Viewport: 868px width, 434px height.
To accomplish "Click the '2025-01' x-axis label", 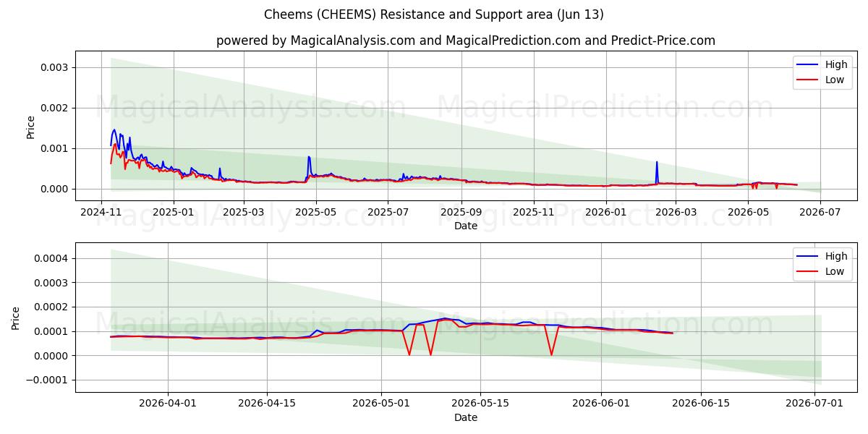I will [173, 212].
